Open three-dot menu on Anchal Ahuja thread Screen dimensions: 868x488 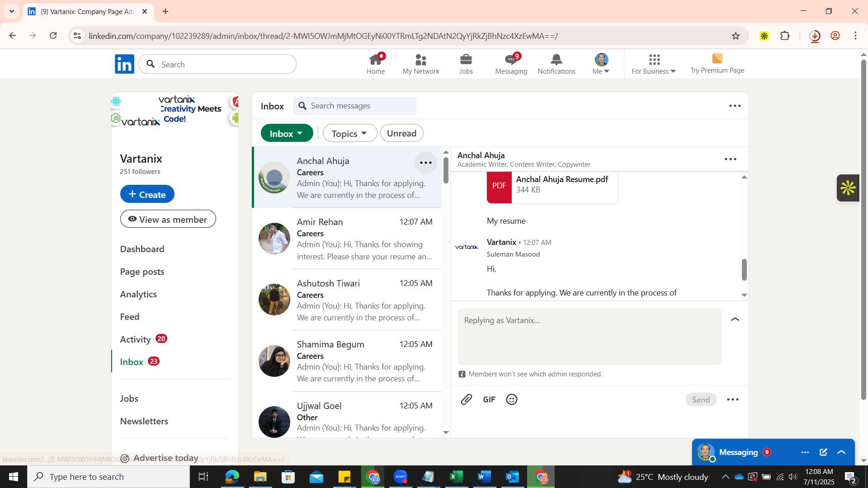pyautogui.click(x=426, y=163)
